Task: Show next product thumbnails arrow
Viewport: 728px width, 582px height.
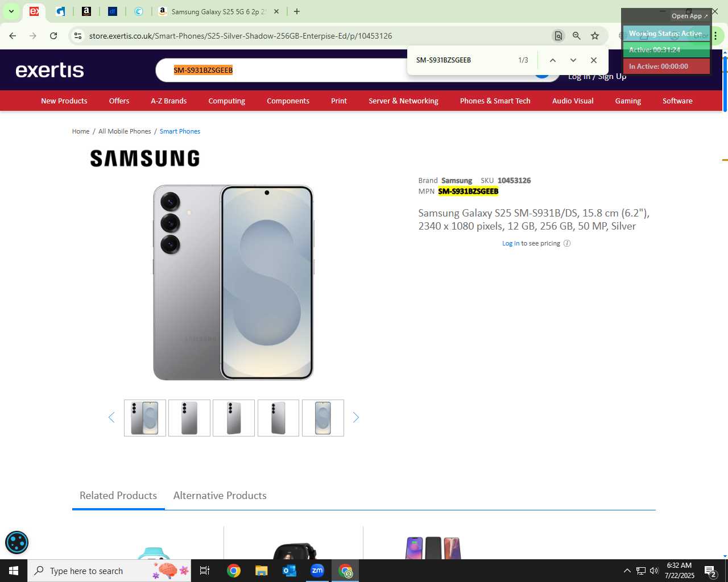Action: tap(356, 418)
